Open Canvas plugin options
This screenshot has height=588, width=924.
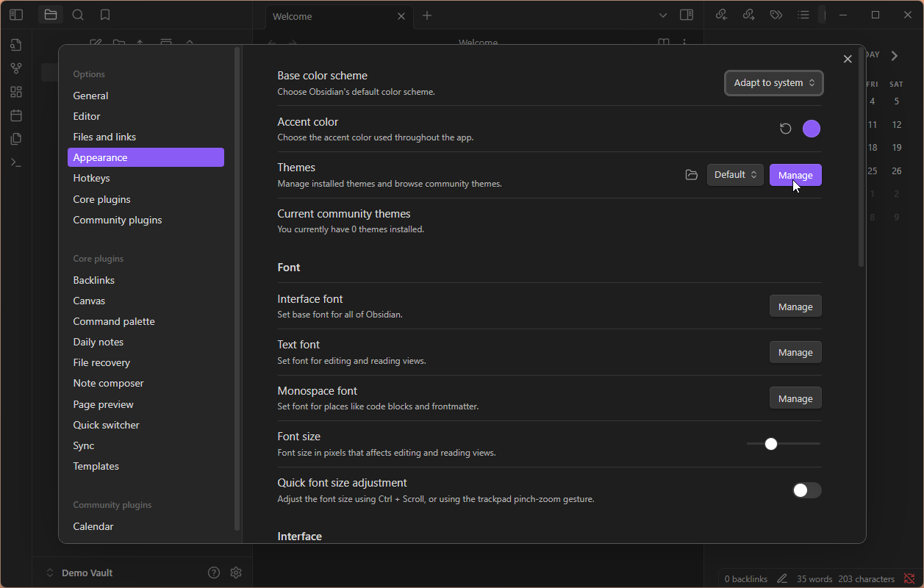[x=146, y=301]
